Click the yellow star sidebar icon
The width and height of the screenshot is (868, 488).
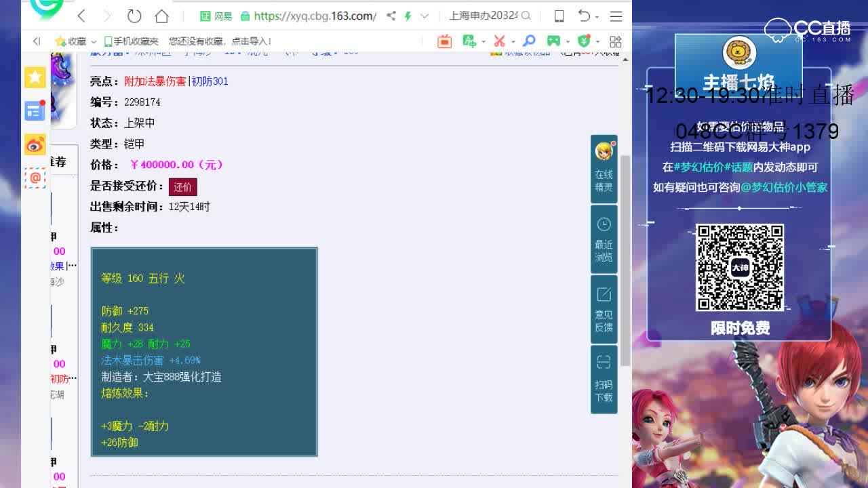coord(35,77)
